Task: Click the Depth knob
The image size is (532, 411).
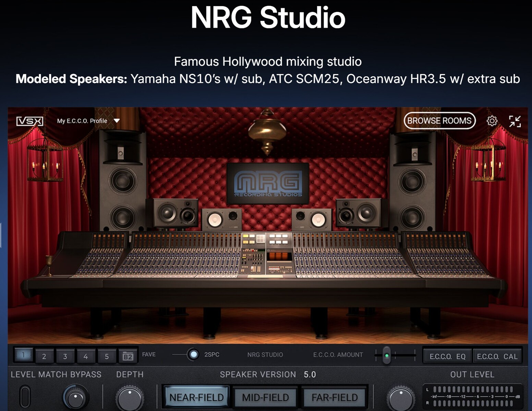Action: coord(130,398)
